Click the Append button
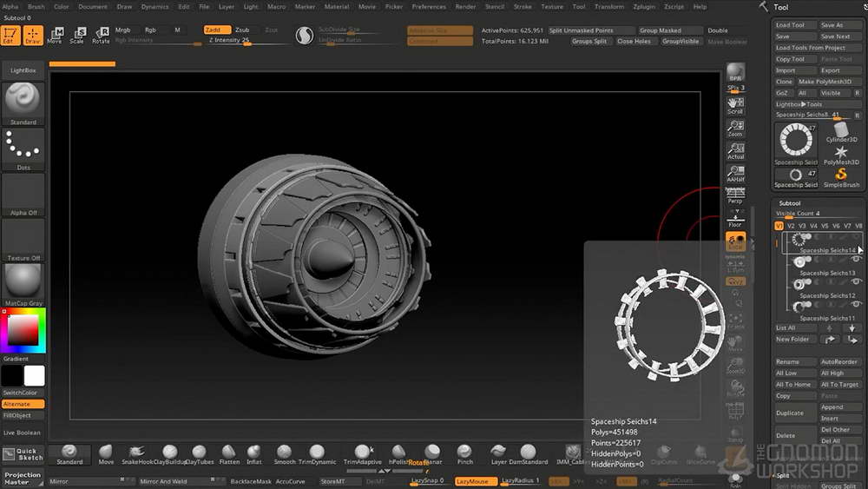Image resolution: width=868 pixels, height=489 pixels. click(x=840, y=407)
